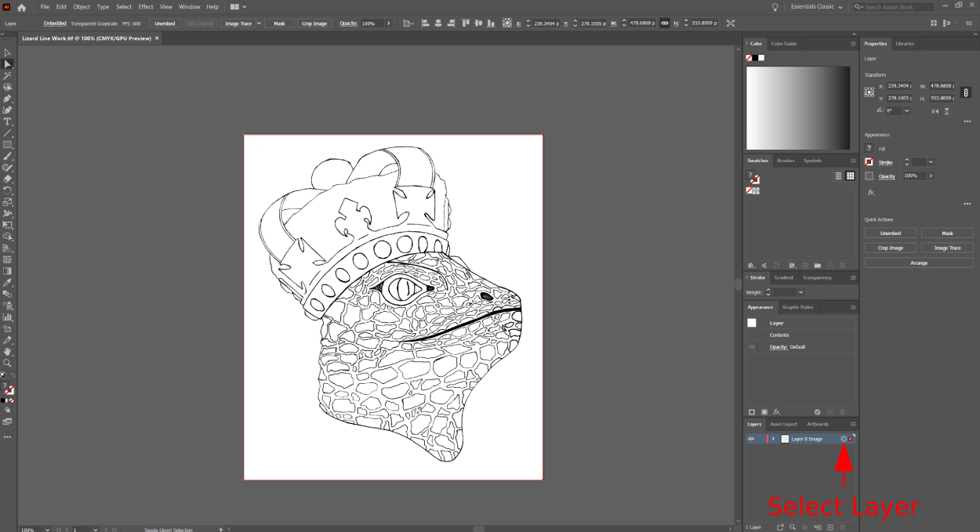Toggle Opacity visibility in the Appearance panel

752,347
